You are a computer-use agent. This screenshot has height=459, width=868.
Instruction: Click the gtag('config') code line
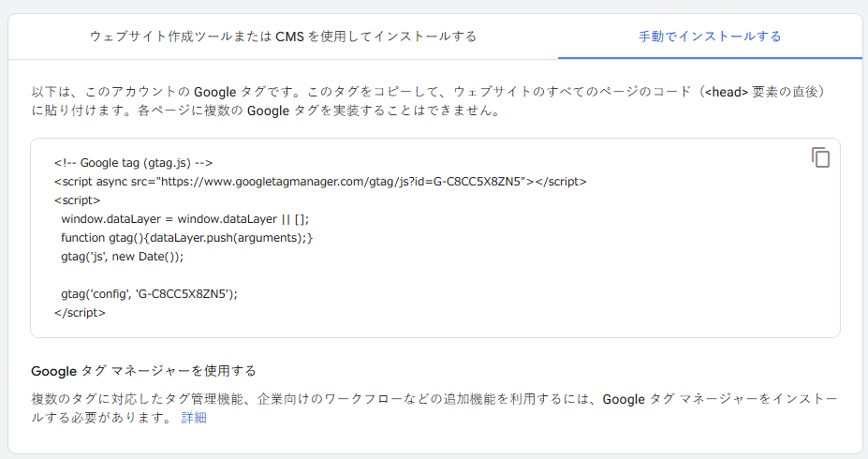coord(149,294)
